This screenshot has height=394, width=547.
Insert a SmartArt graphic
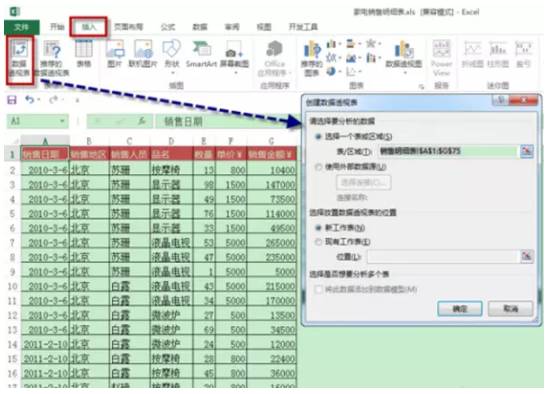201,53
